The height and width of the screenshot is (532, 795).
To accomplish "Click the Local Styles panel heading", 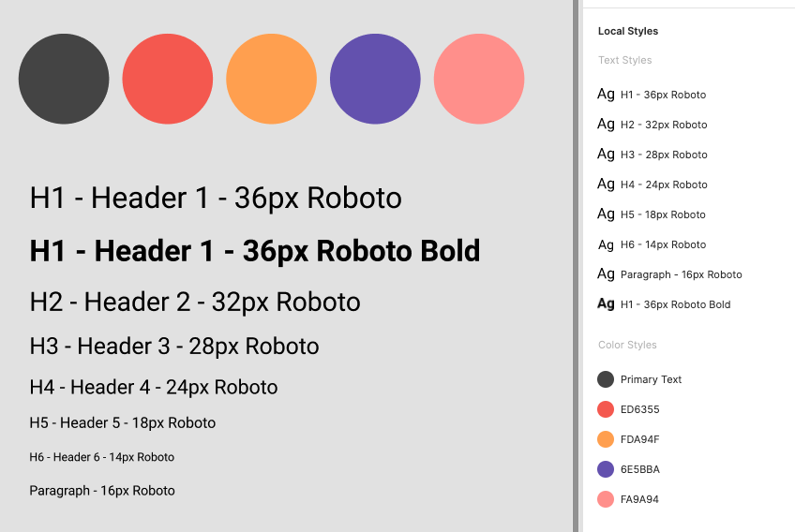I will pos(628,31).
